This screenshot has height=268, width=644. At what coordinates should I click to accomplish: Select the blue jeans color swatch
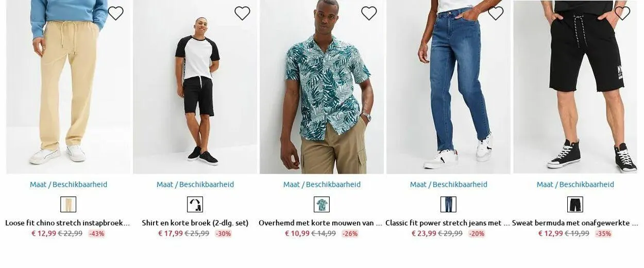coord(449,205)
